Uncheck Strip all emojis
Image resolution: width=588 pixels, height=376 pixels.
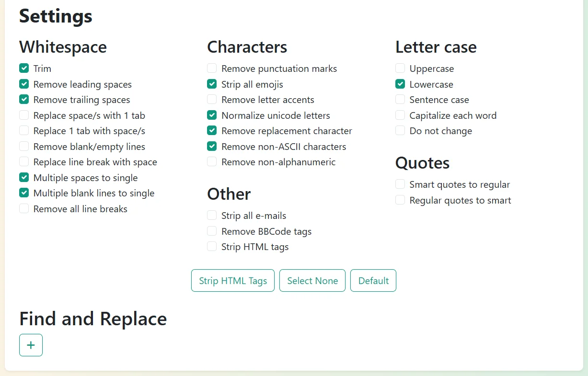click(212, 84)
